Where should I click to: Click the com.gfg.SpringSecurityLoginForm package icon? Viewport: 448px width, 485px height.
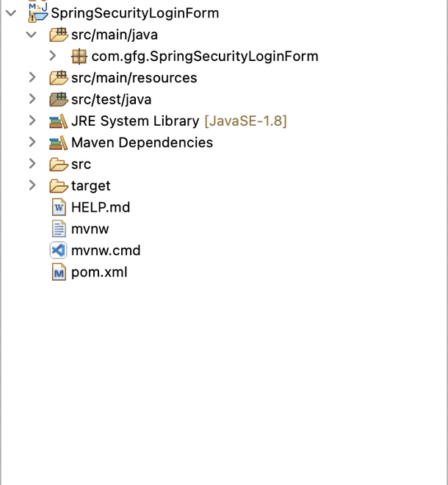[x=79, y=56]
